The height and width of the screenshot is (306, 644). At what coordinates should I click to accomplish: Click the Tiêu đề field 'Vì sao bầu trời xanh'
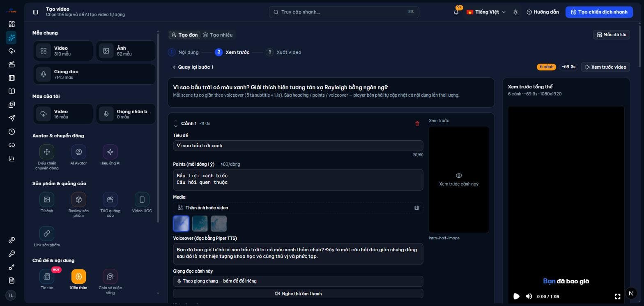[x=298, y=146]
